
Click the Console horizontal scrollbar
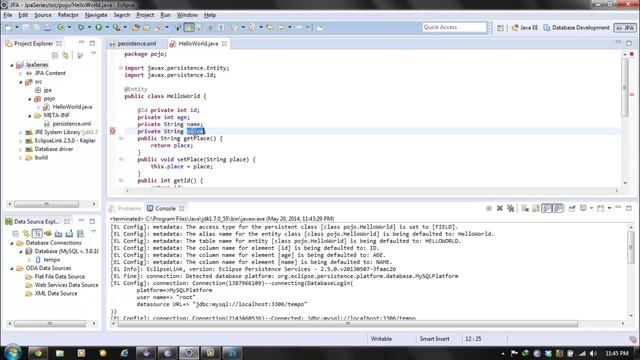click(348, 324)
